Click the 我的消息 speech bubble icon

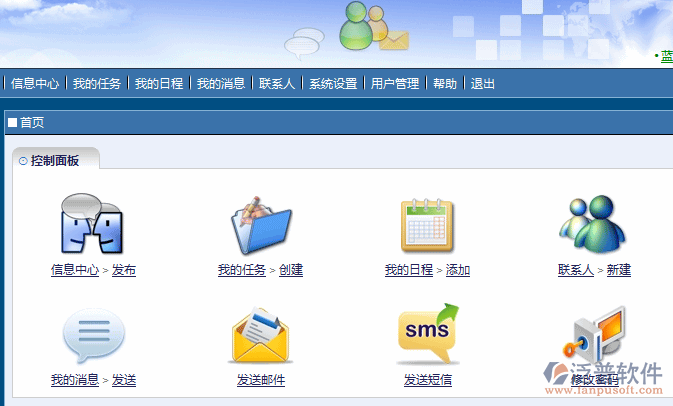(93, 336)
